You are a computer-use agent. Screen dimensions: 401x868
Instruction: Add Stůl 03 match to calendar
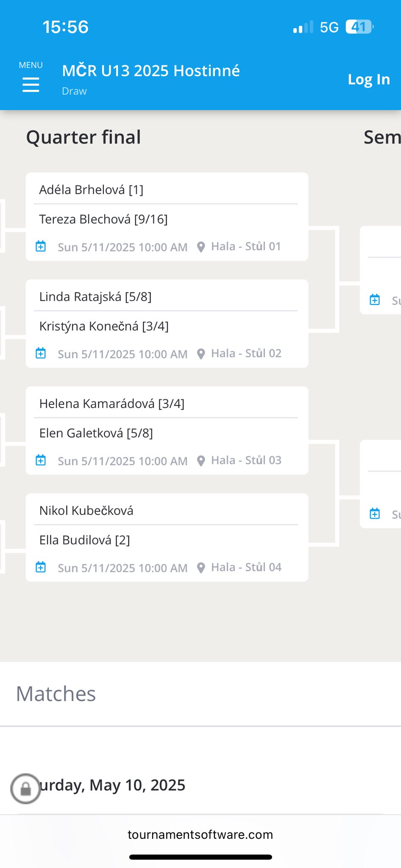pyautogui.click(x=41, y=460)
